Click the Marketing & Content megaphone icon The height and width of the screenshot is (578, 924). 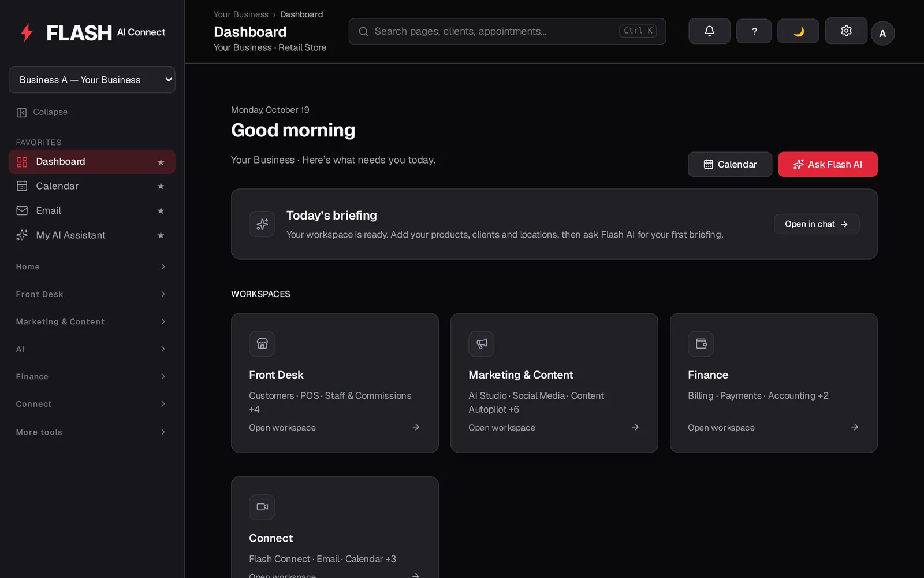point(482,344)
